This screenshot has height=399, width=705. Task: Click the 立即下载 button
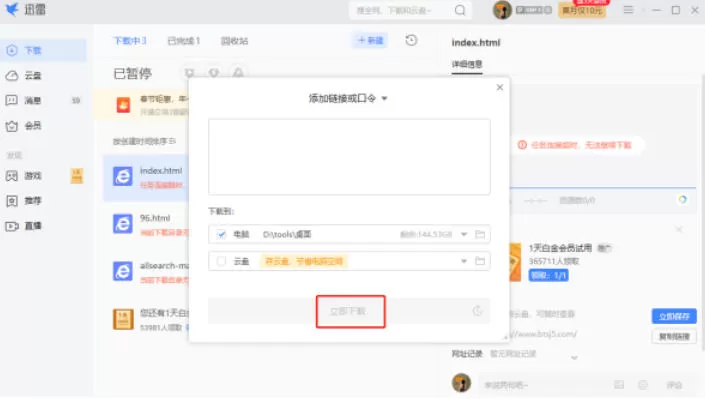(348, 311)
